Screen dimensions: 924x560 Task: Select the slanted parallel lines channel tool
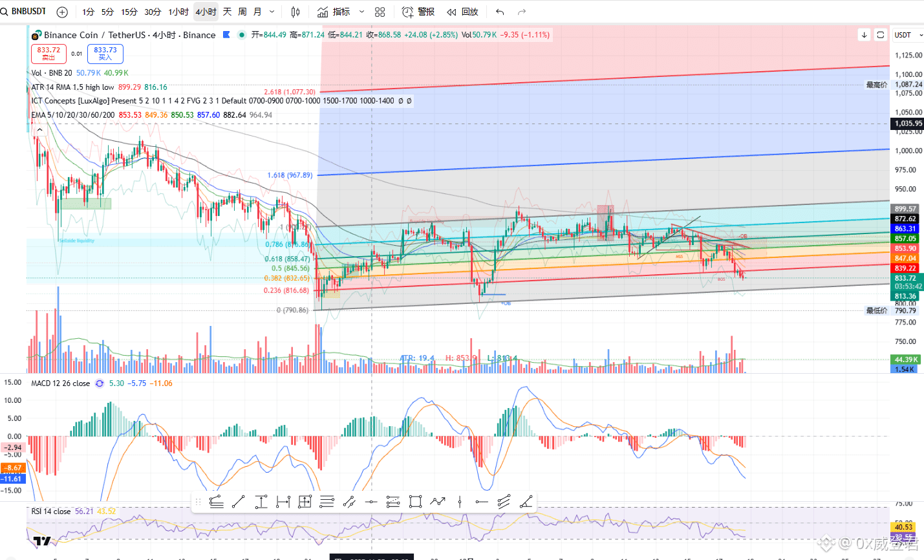pyautogui.click(x=504, y=501)
